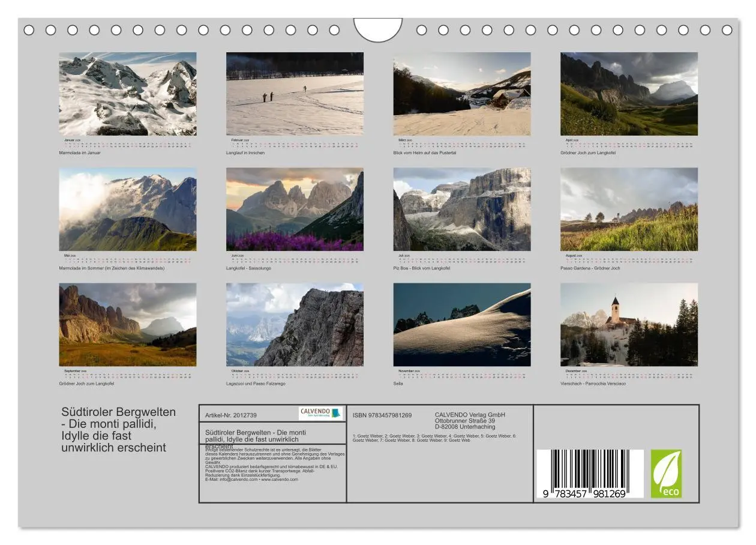Open the Langkofel - Sassolungo photo

[295, 209]
